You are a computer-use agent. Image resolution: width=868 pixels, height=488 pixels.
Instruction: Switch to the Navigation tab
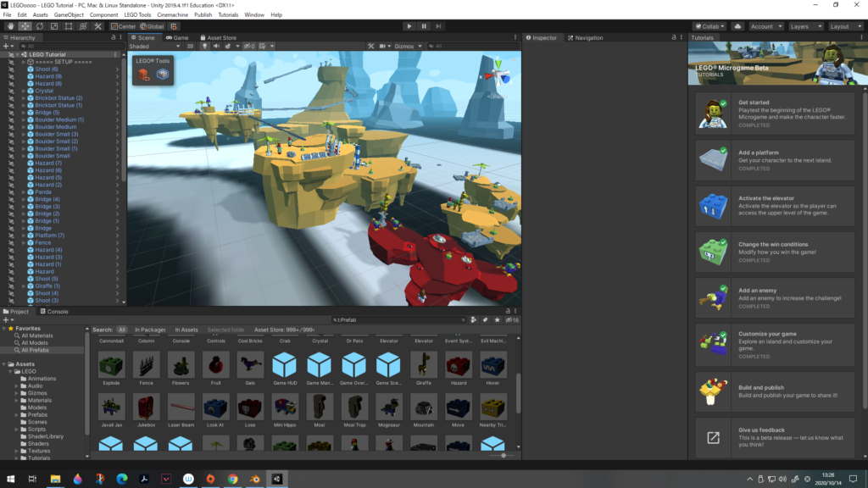click(x=585, y=37)
